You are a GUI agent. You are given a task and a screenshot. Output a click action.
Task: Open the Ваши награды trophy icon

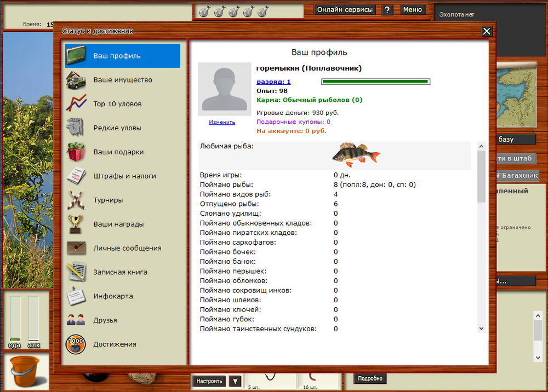coord(76,224)
